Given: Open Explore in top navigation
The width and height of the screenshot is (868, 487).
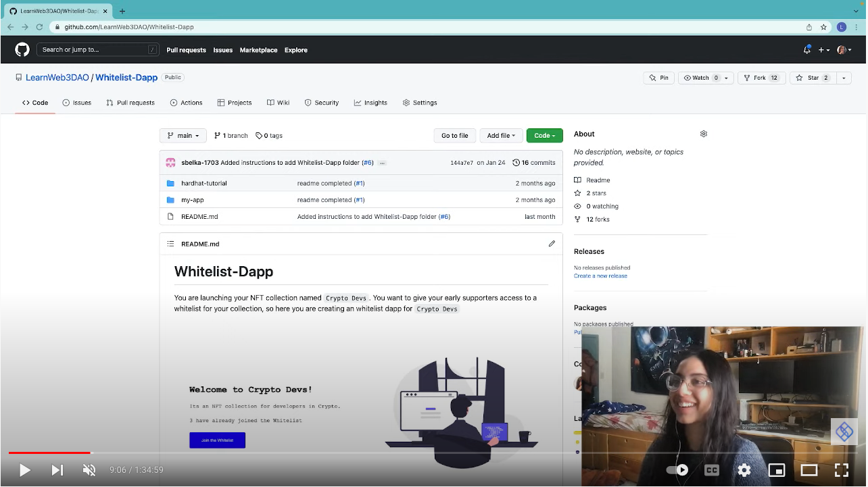Looking at the screenshot, I should tap(295, 50).
